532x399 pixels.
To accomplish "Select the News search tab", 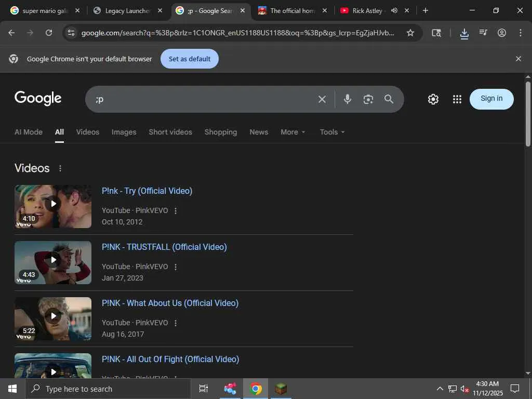I will click(259, 132).
